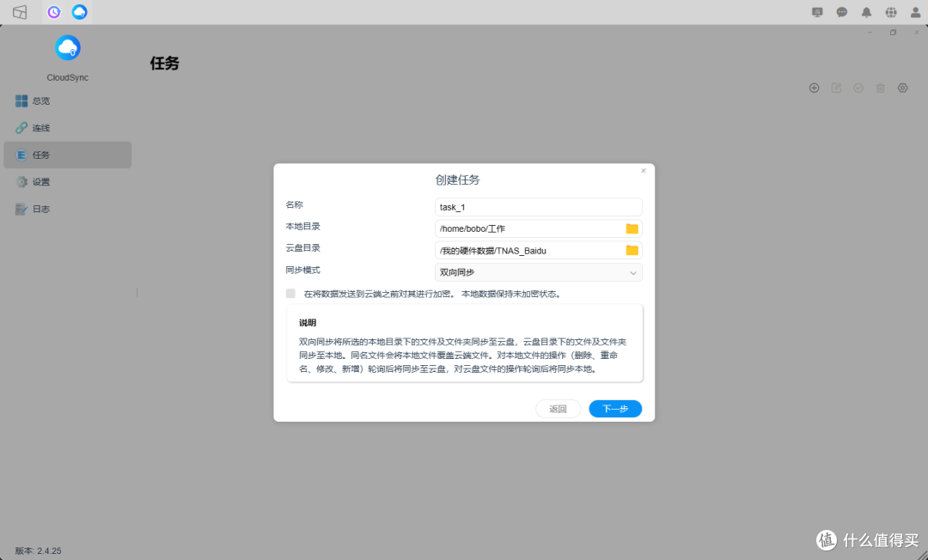Click the 名称 field containing task_1
The height and width of the screenshot is (560, 928).
(539, 207)
